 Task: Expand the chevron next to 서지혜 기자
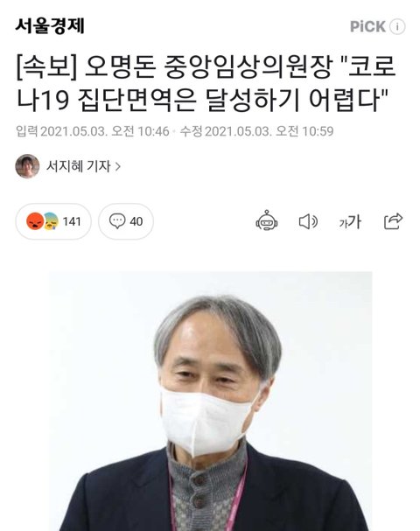pyautogui.click(x=118, y=166)
